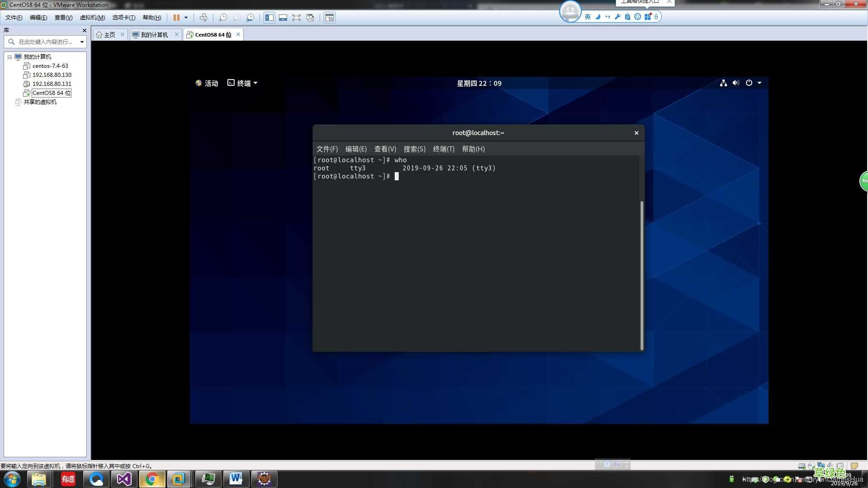Click the GNOME clock 星期四 22:09

pyautogui.click(x=479, y=83)
